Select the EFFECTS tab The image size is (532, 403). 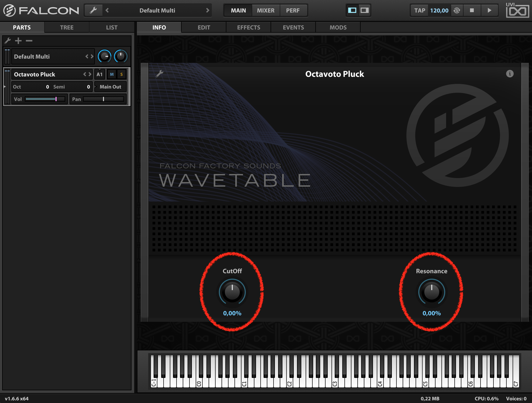(x=248, y=28)
